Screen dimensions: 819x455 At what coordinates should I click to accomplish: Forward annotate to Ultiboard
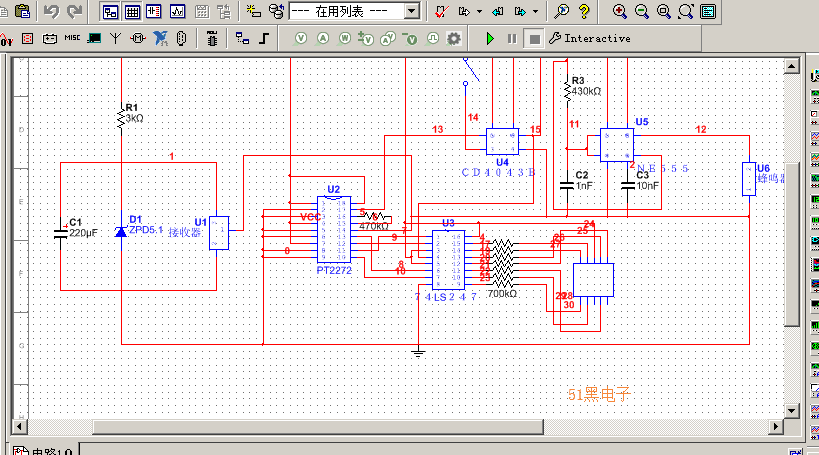point(520,11)
